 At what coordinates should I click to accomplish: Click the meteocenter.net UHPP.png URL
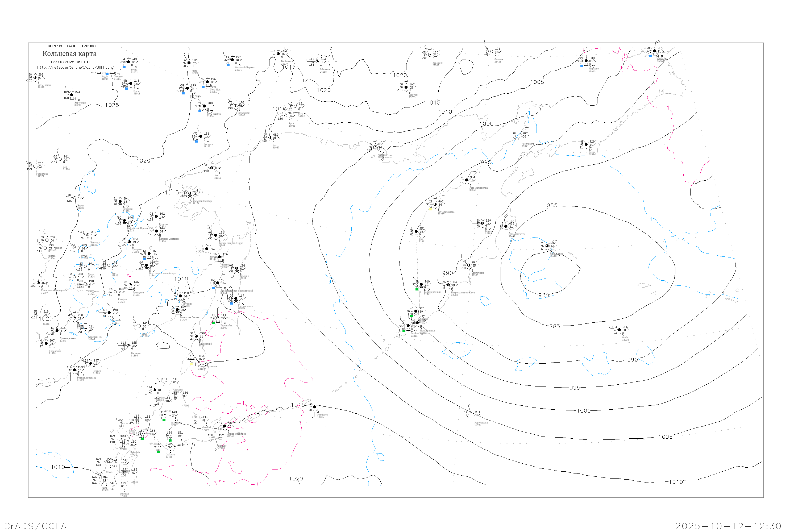click(x=75, y=68)
